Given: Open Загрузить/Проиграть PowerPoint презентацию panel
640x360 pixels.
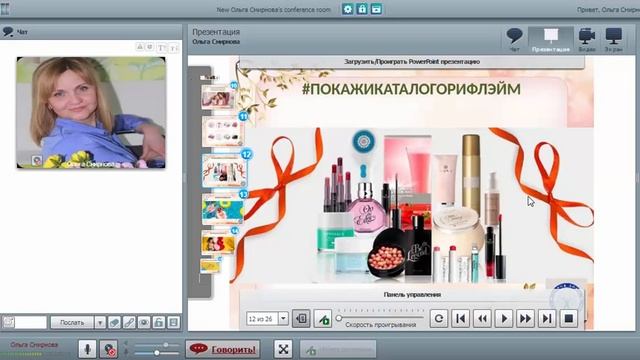Looking at the screenshot, I should pyautogui.click(x=411, y=62).
